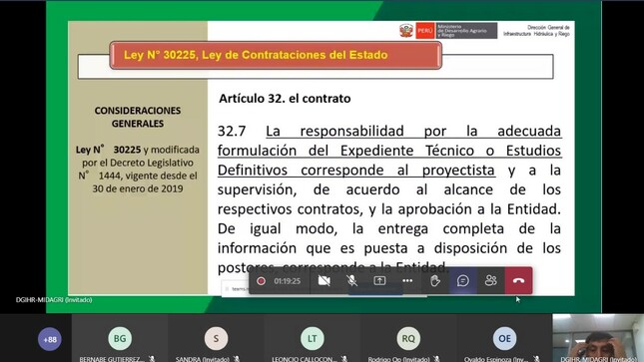
Task: Show the participants list
Action: pyautogui.click(x=490, y=281)
